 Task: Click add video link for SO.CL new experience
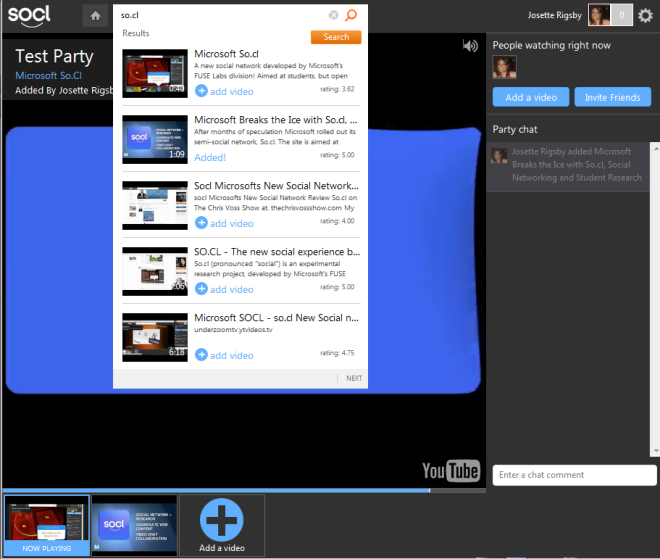pos(232,289)
